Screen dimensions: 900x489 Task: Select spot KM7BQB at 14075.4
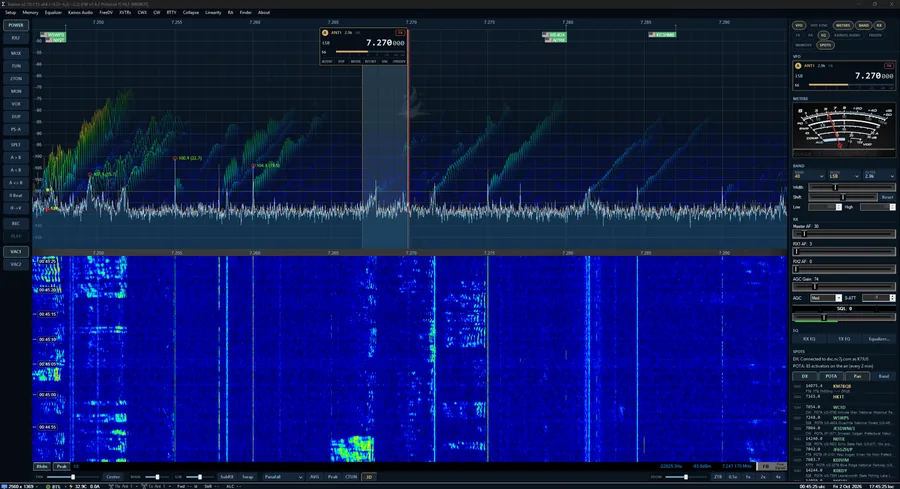pyautogui.click(x=844, y=388)
